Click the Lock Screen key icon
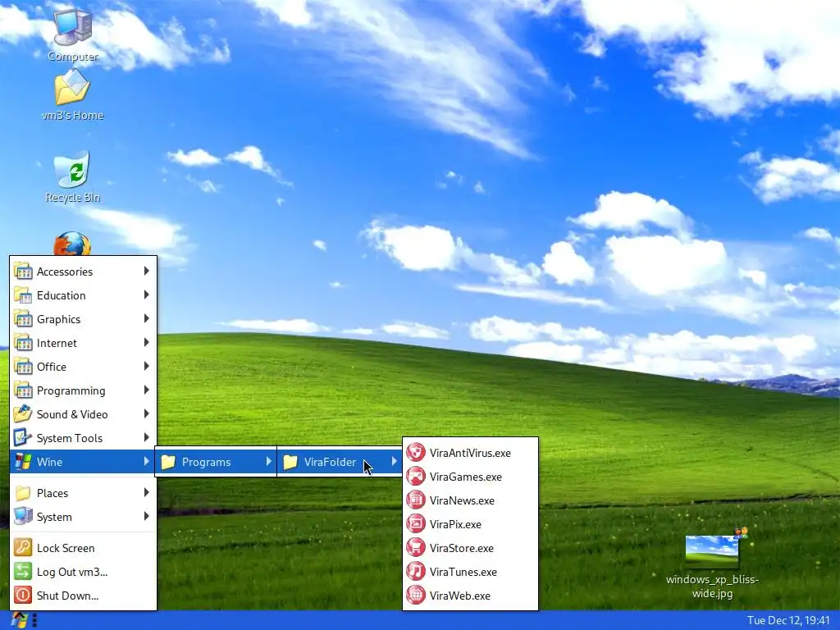This screenshot has width=840, height=630. point(23,547)
